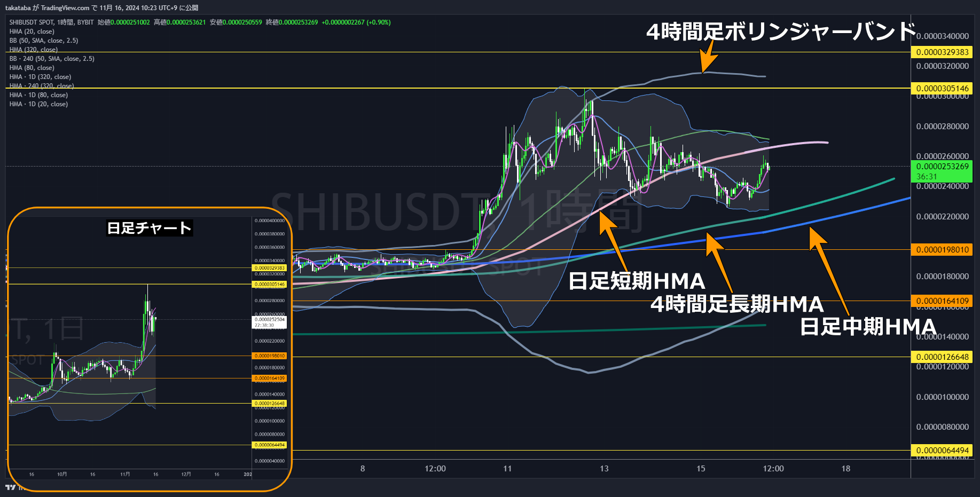Click the 36:31 bar countdown timer
The width and height of the screenshot is (980, 497).
pos(927,177)
